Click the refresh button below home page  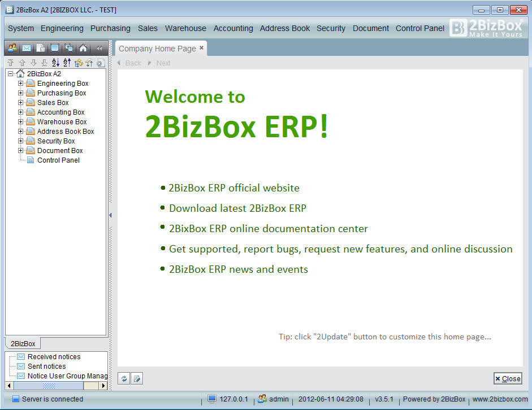click(124, 378)
